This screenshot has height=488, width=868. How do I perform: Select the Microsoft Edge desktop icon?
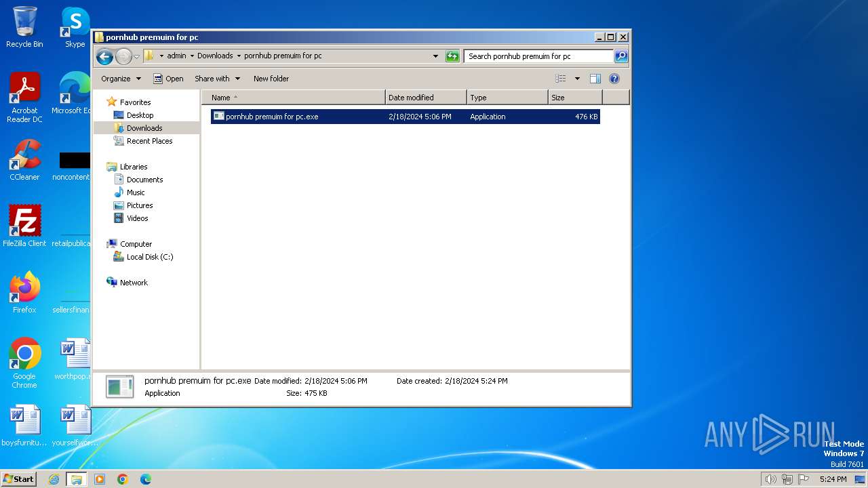[x=72, y=94]
